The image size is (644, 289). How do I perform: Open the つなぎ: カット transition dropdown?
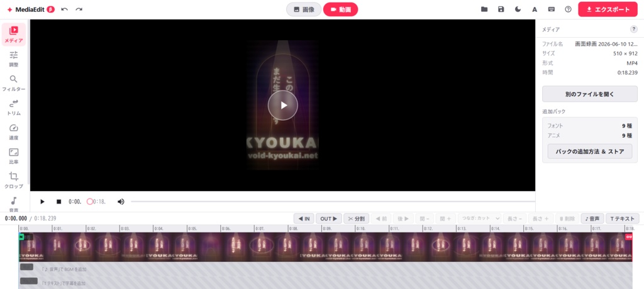[x=480, y=219]
